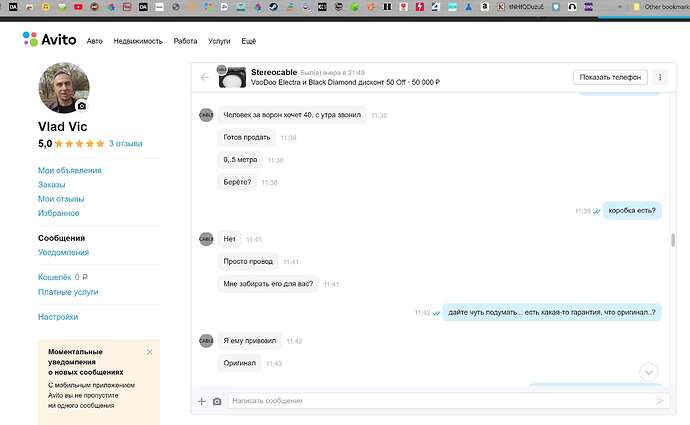
Task: Attach a photo using camera icon
Action: [x=217, y=401]
